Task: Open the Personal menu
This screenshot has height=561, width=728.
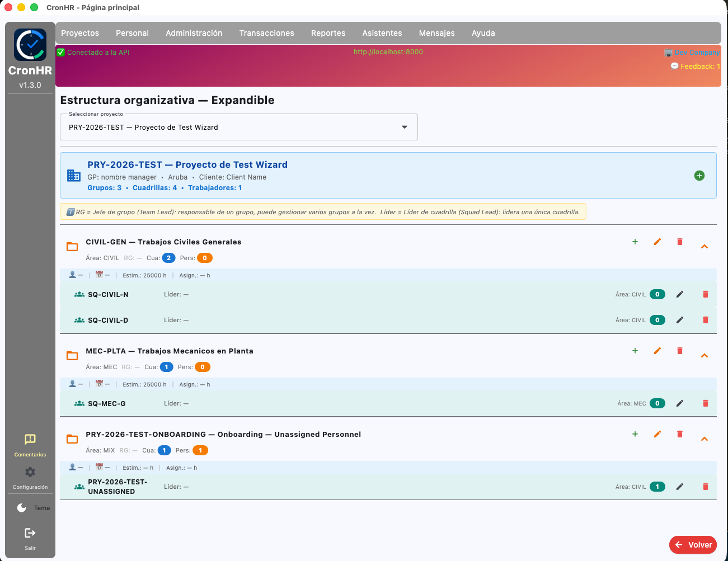Action: point(132,33)
